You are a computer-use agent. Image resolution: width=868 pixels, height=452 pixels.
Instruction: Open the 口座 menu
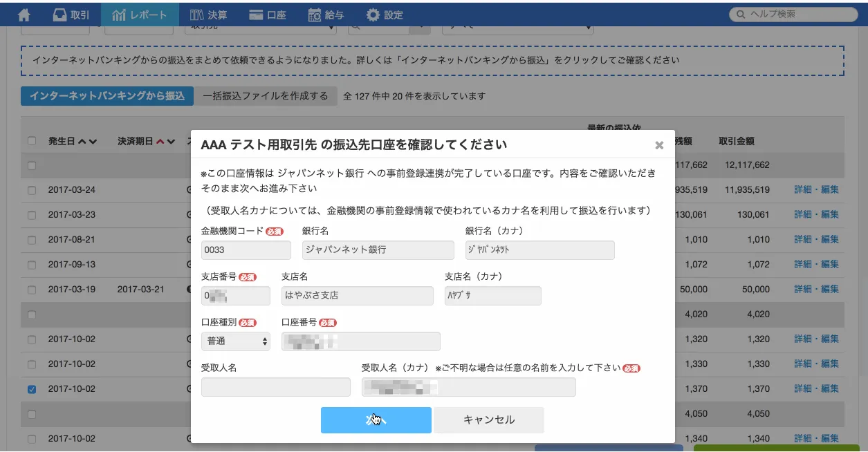point(268,14)
